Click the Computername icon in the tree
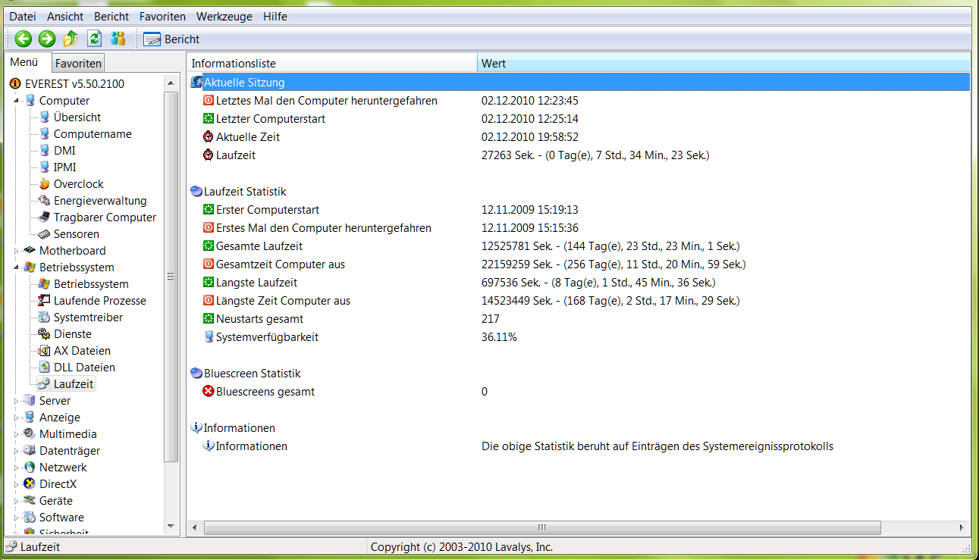 pos(45,134)
